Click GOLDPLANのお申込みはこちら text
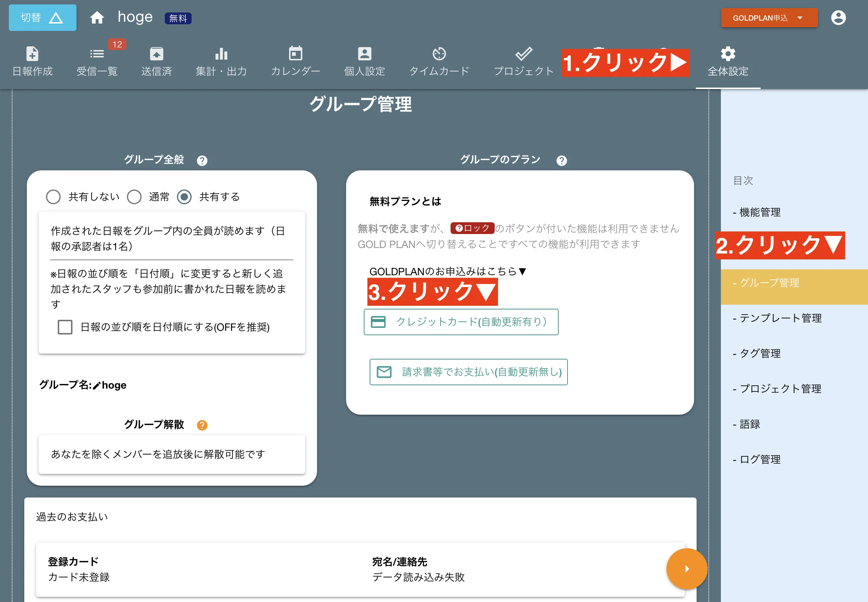The image size is (868, 602). [447, 272]
